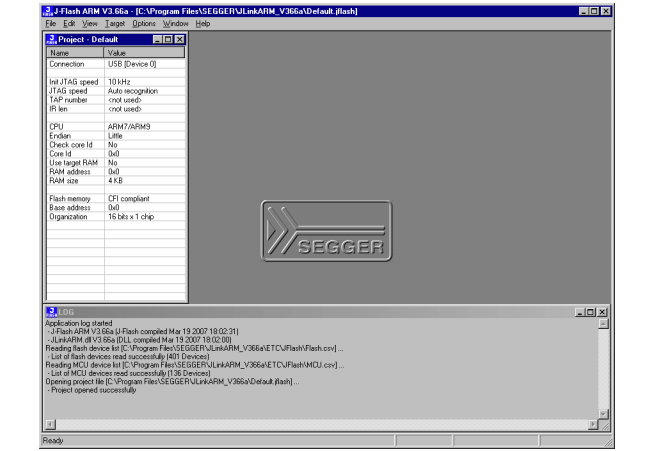Click the 'CFI compliant' value
The width and height of the screenshot is (660, 451).
[x=129, y=199]
